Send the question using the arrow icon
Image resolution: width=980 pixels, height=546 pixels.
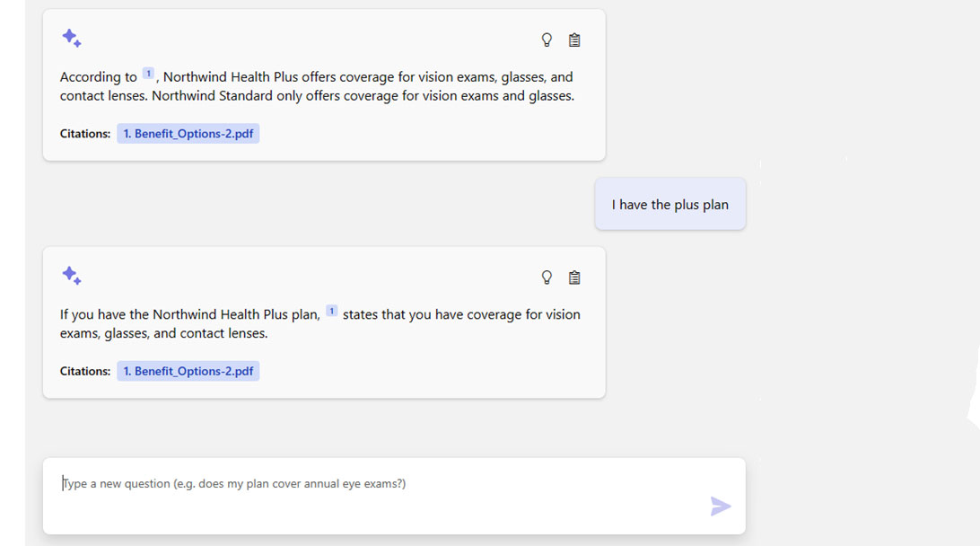coord(721,506)
